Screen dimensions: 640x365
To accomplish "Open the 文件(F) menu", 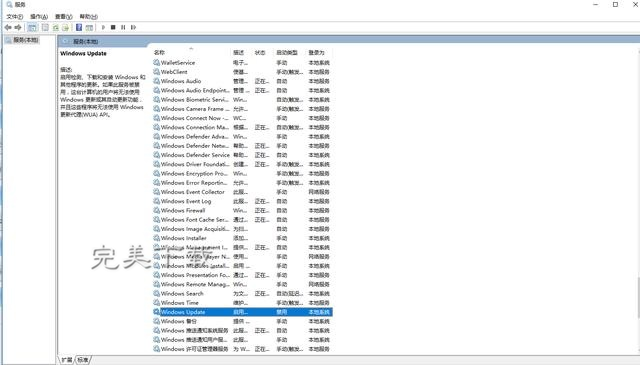I will coord(15,17).
